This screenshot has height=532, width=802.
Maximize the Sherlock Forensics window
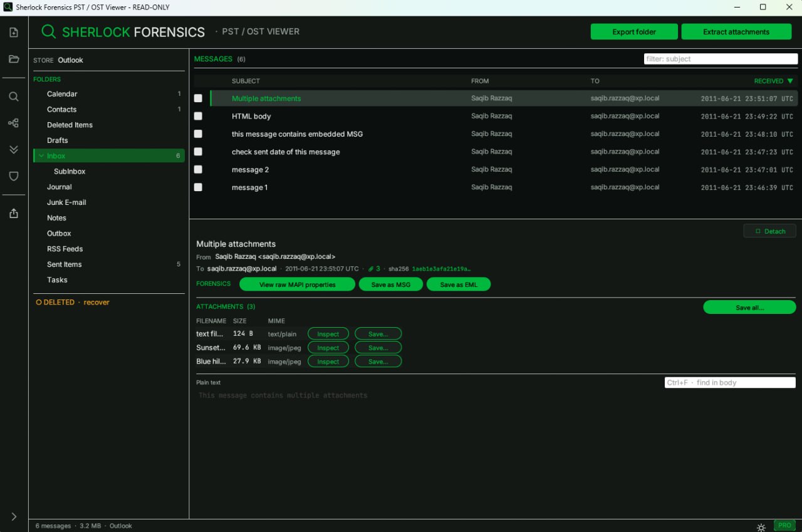[763, 7]
